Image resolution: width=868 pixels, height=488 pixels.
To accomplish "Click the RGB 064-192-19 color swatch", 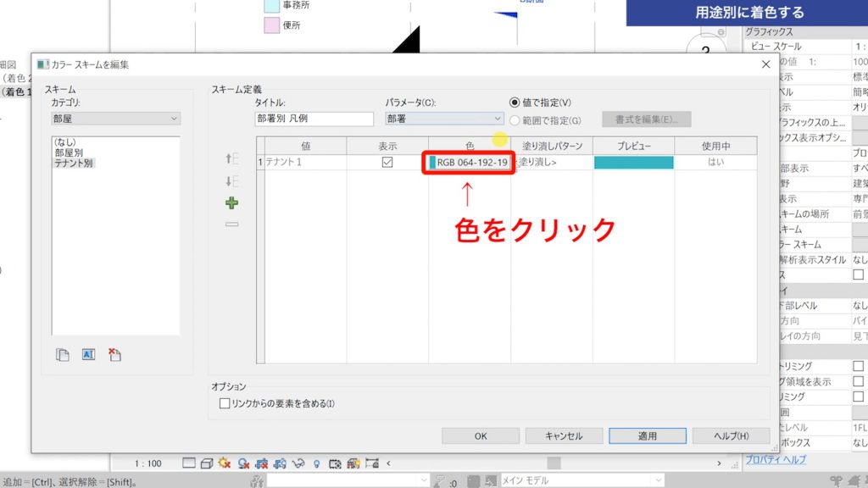I will pos(470,161).
